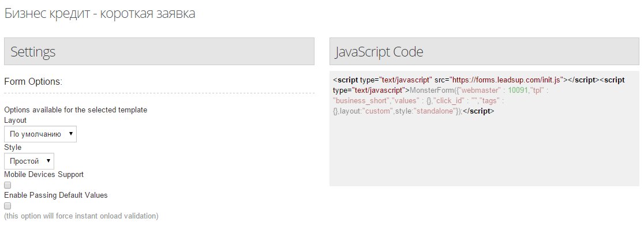Open the Layout dropdown set to По умолчанию
The height and width of the screenshot is (241, 644).
coord(40,134)
